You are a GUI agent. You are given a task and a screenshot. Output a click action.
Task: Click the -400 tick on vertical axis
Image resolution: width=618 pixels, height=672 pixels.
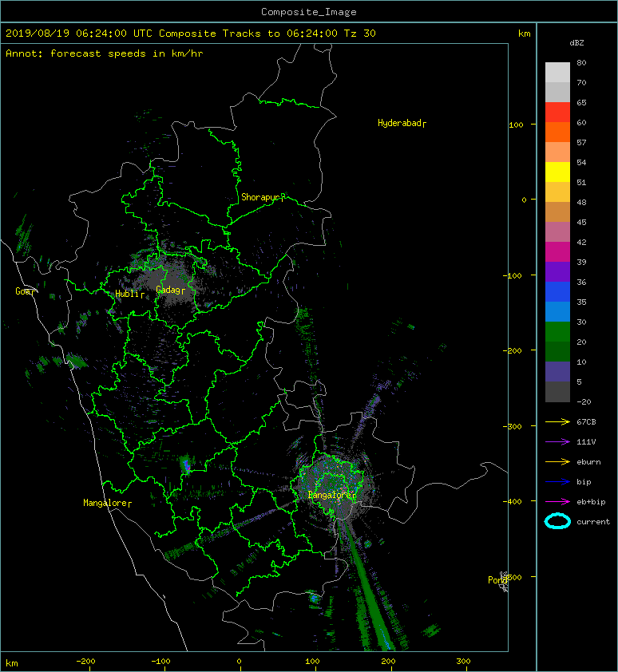coord(513,501)
